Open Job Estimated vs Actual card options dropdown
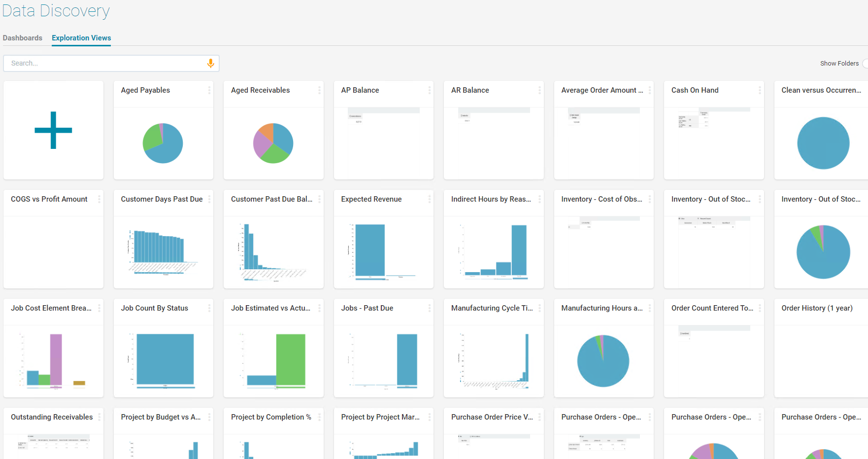This screenshot has width=868, height=459. tap(319, 308)
